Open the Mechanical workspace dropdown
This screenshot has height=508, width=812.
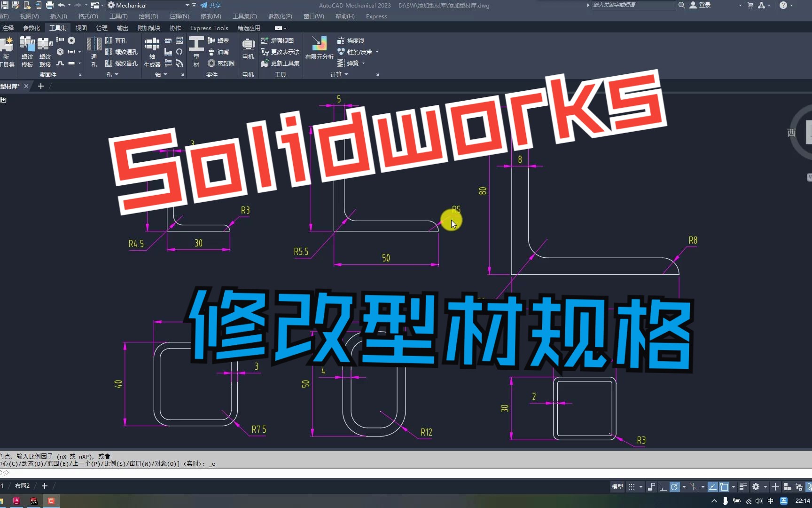point(187,5)
